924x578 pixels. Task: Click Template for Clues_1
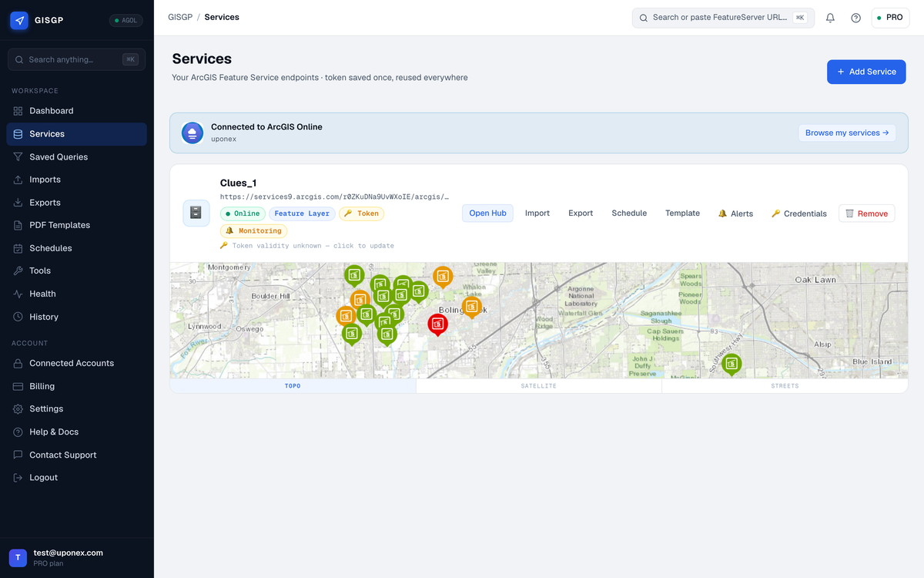(x=682, y=213)
